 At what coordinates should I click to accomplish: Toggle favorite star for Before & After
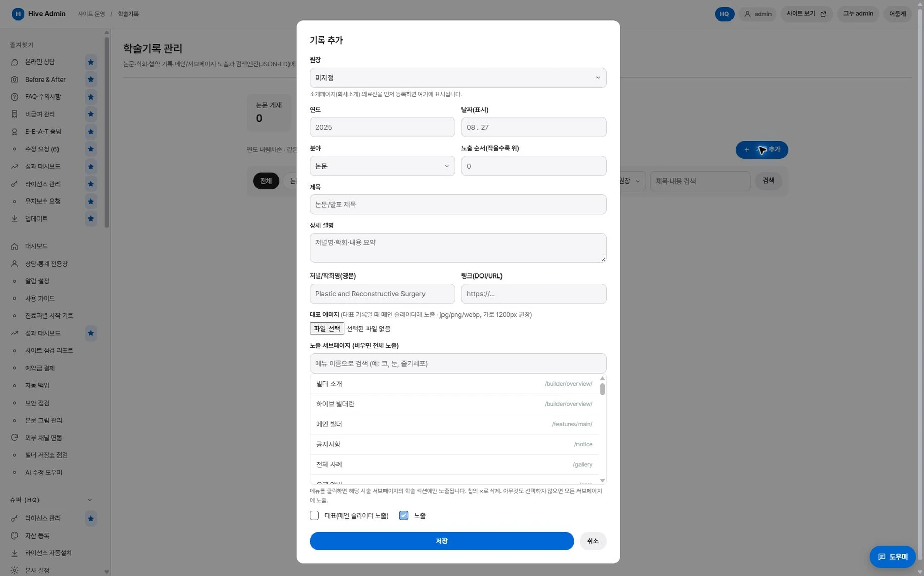pyautogui.click(x=91, y=80)
